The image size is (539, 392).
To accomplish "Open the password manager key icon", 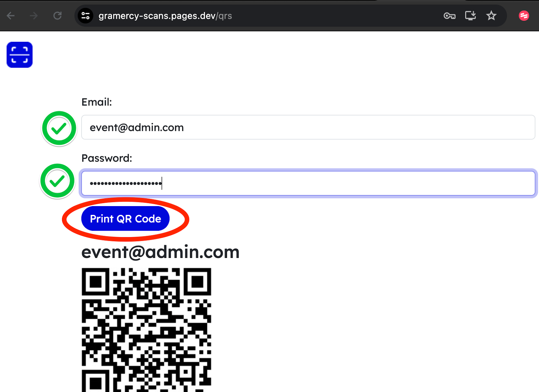I will click(449, 15).
